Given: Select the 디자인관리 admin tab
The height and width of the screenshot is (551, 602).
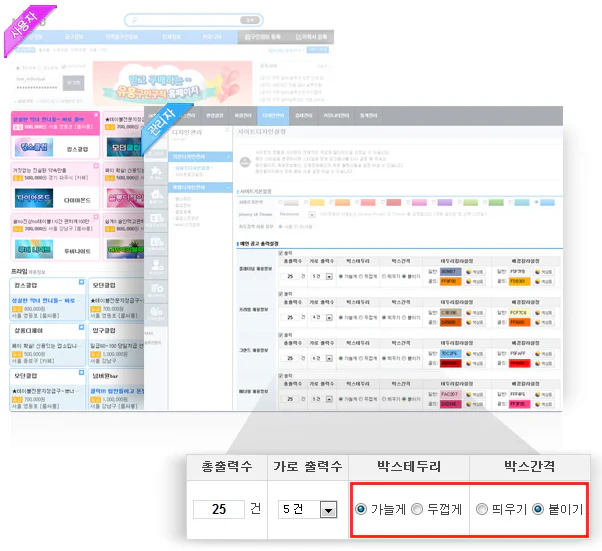Looking at the screenshot, I should pos(273,116).
